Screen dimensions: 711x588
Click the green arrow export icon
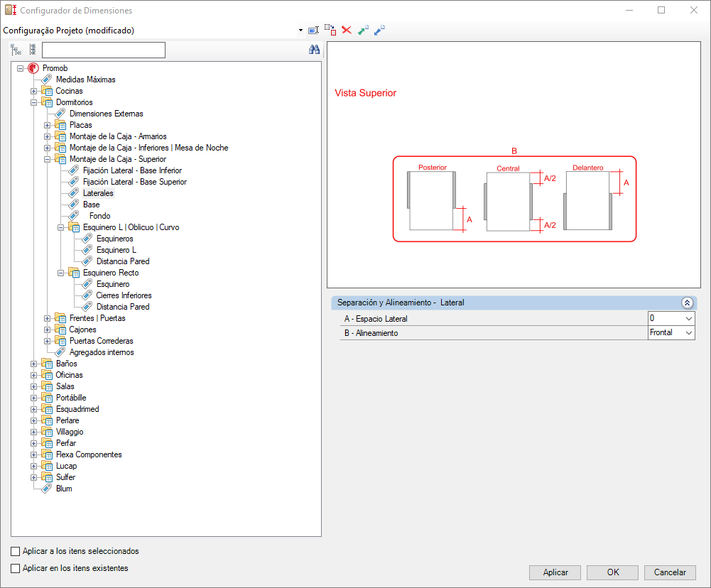pos(363,31)
